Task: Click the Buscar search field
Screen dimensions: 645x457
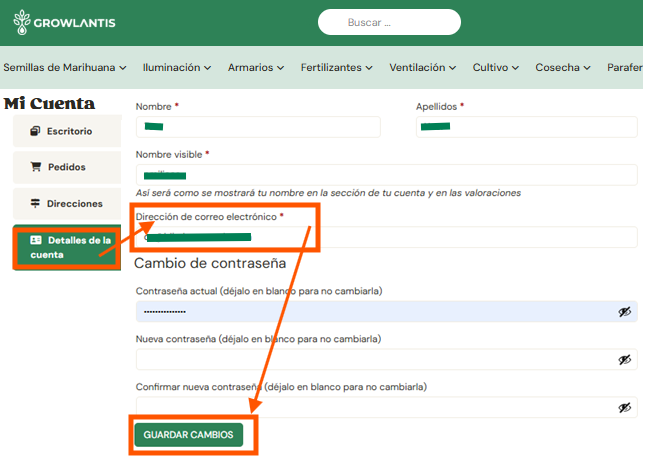Action: pyautogui.click(x=389, y=22)
